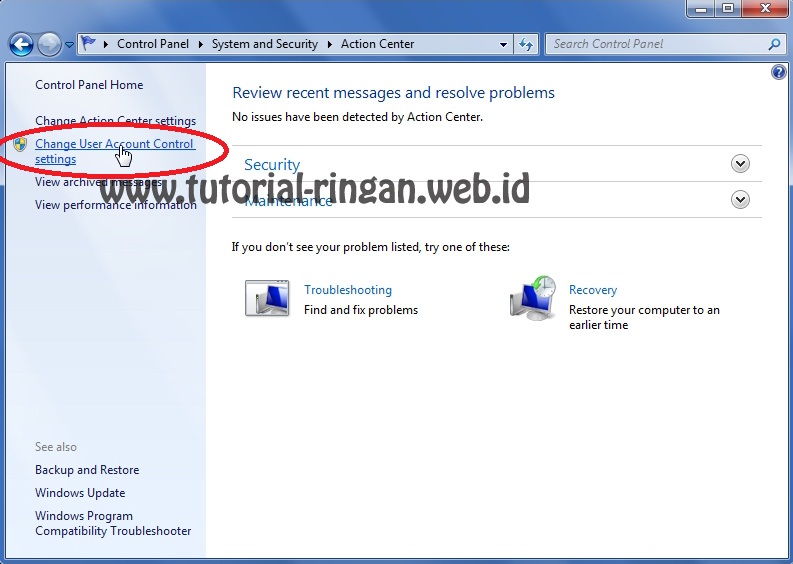The width and height of the screenshot is (793, 564).
Task: Click 'Review recent messages and resolve problems' heading
Action: click(393, 93)
